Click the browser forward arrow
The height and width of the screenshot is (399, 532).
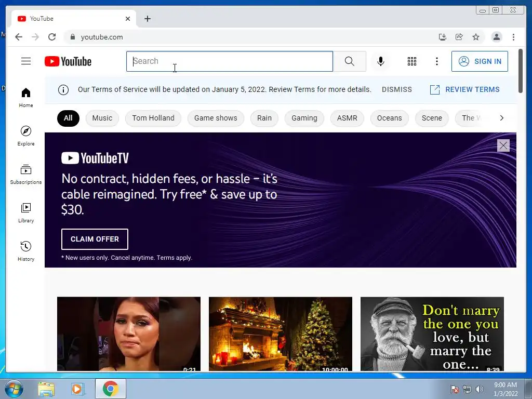click(x=35, y=37)
